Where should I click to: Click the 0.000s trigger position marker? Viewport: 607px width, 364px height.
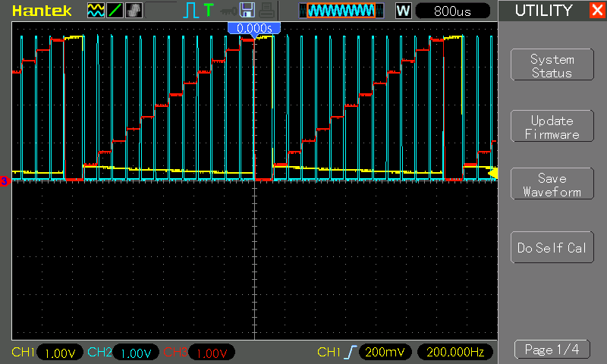(x=254, y=27)
